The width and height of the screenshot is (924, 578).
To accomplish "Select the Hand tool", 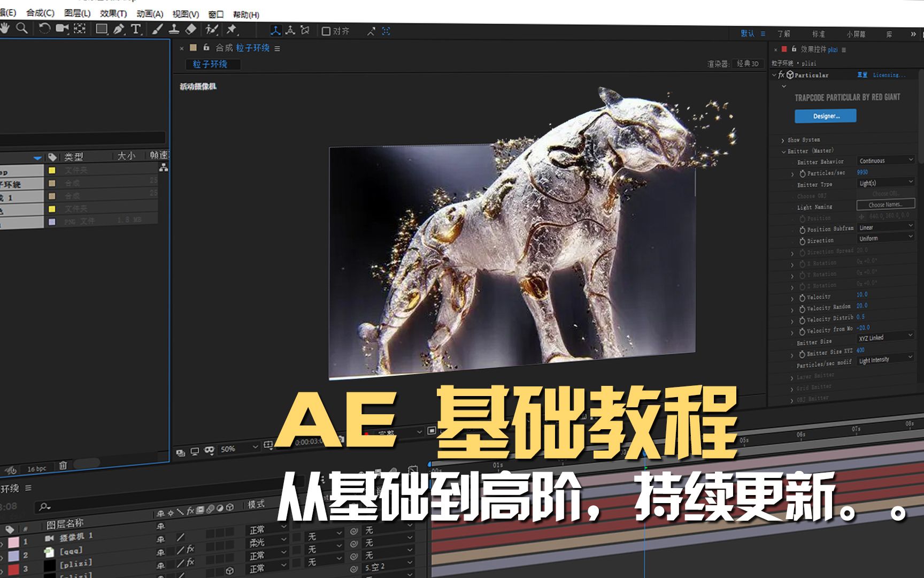I will (5, 28).
